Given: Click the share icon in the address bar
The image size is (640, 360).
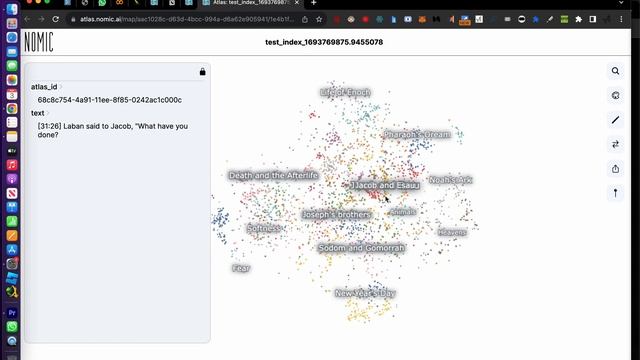Looking at the screenshot, I should tap(305, 19).
